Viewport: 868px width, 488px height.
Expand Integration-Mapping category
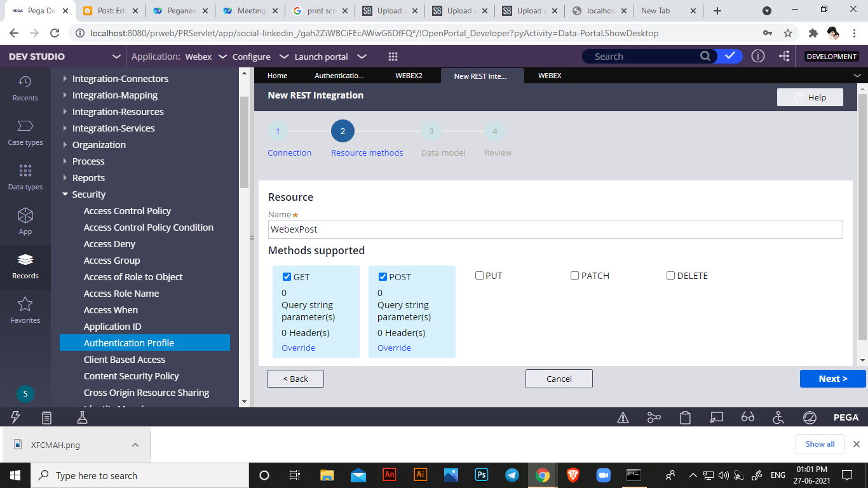(x=65, y=95)
